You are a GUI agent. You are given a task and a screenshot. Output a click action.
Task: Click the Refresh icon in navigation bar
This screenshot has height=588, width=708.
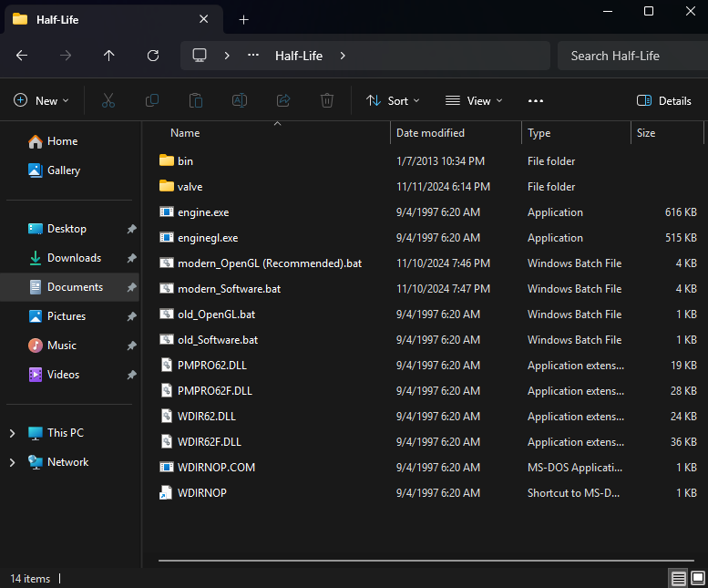(x=153, y=56)
